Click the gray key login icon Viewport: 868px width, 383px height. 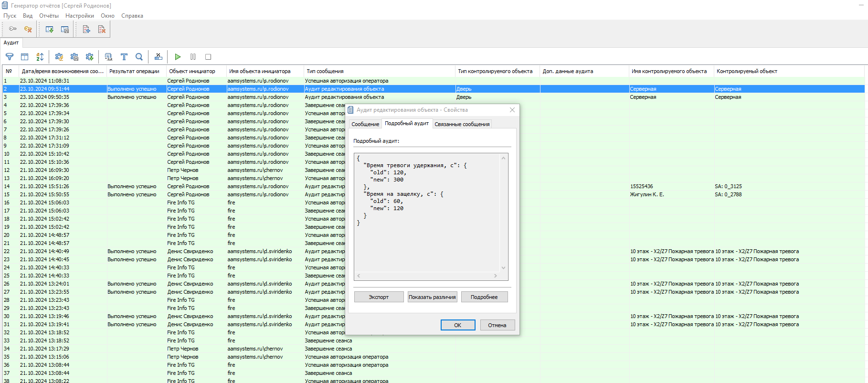pos(13,29)
